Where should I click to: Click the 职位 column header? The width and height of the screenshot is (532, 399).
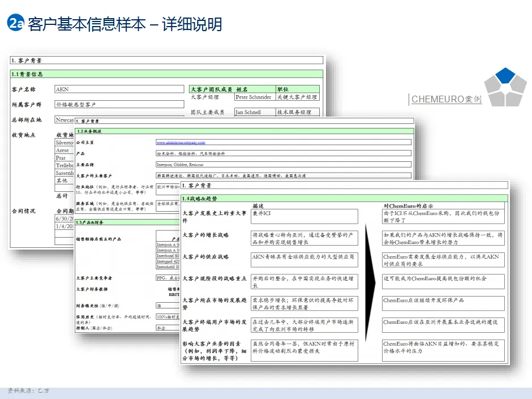click(x=298, y=89)
